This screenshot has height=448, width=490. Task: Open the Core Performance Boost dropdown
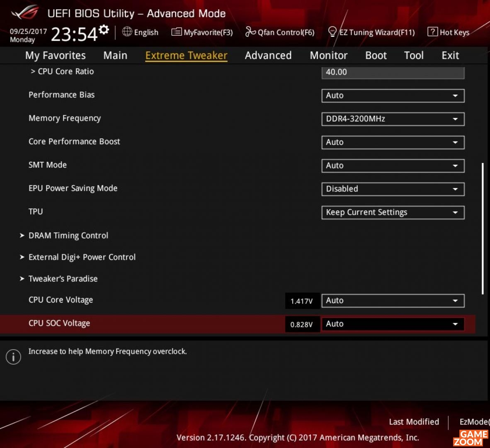click(393, 142)
